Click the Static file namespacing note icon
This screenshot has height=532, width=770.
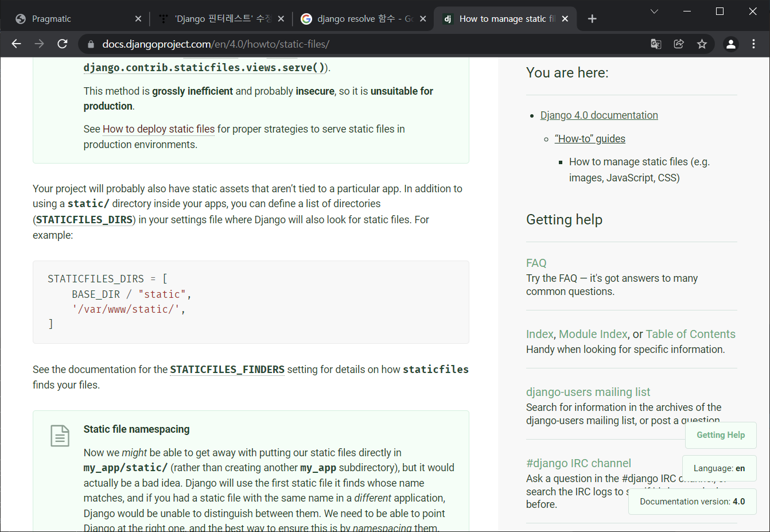click(60, 436)
